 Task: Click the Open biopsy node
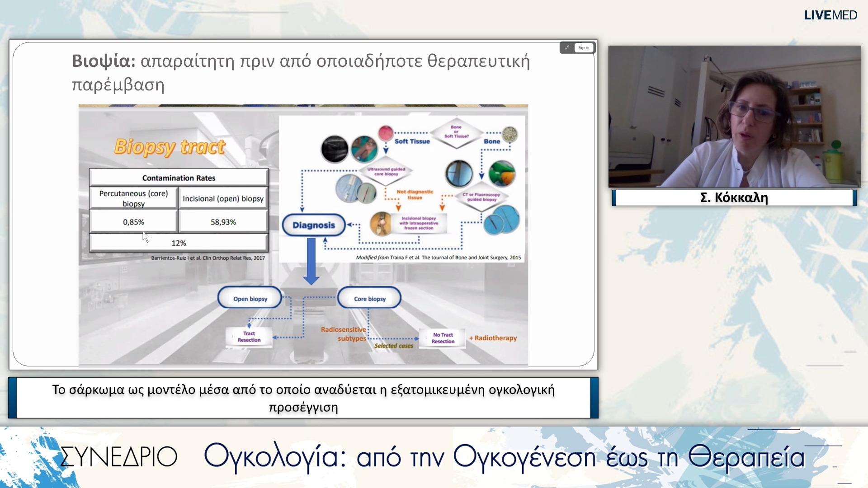250,298
